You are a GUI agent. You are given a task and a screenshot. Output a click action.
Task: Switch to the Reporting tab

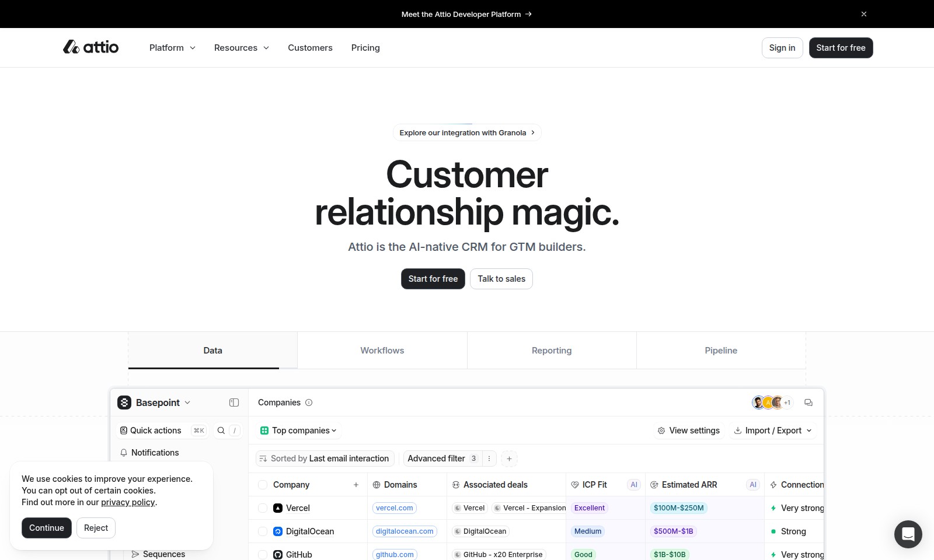(x=552, y=351)
